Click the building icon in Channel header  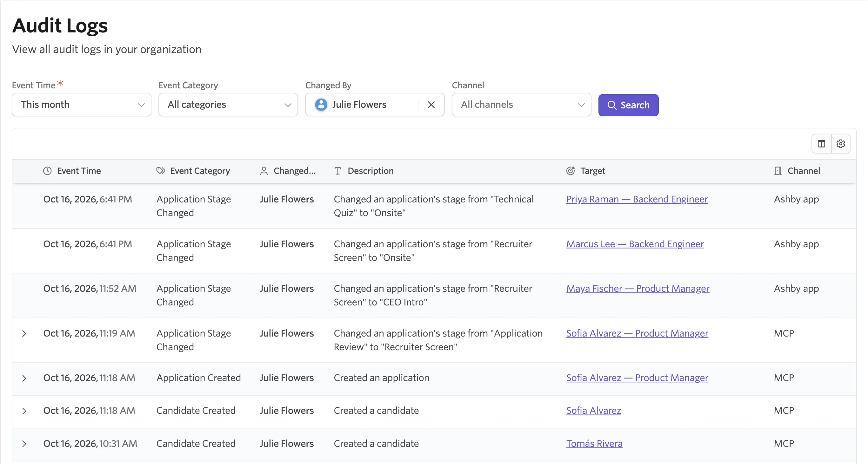click(778, 171)
